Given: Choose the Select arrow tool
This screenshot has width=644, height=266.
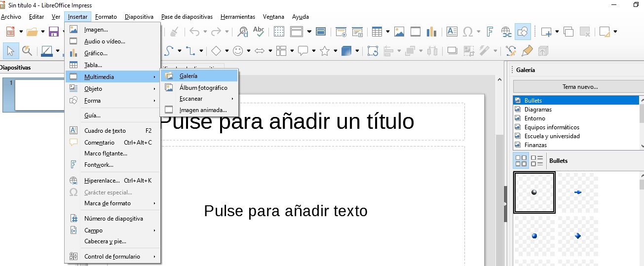Looking at the screenshot, I should [x=10, y=51].
